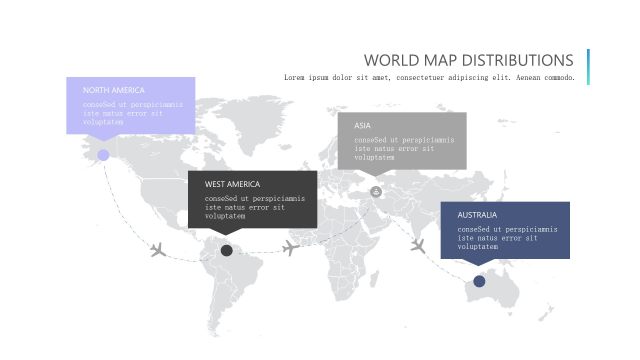Select the WORLD MAP DISTRIBUTIONS title
The height and width of the screenshot is (360, 640).
[469, 60]
